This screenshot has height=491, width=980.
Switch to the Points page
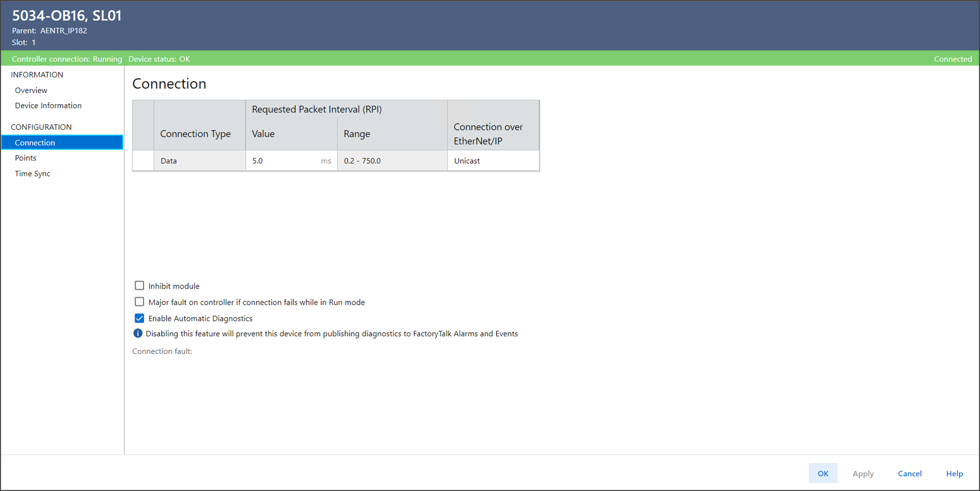(26, 158)
